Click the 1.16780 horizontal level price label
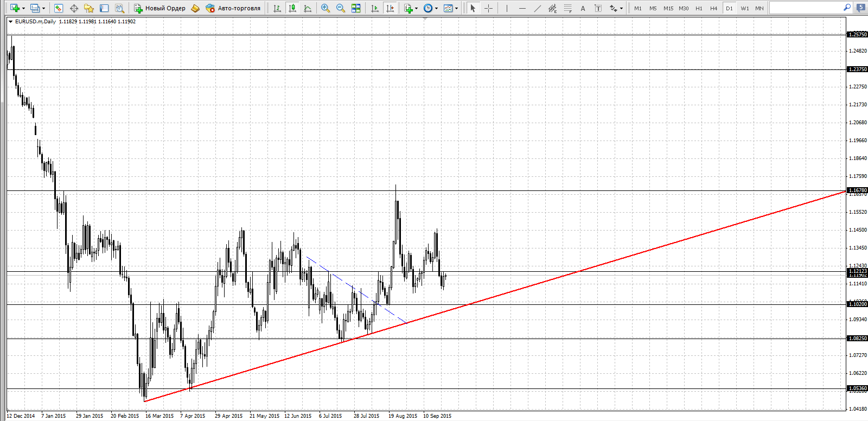This screenshot has height=421, width=868. (x=857, y=190)
